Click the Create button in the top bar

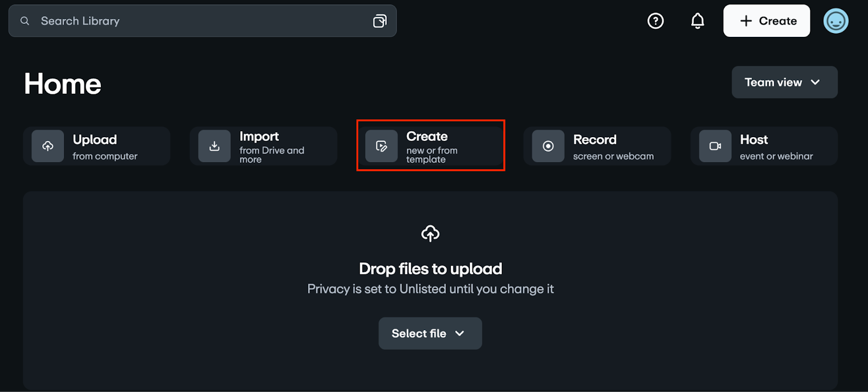766,21
